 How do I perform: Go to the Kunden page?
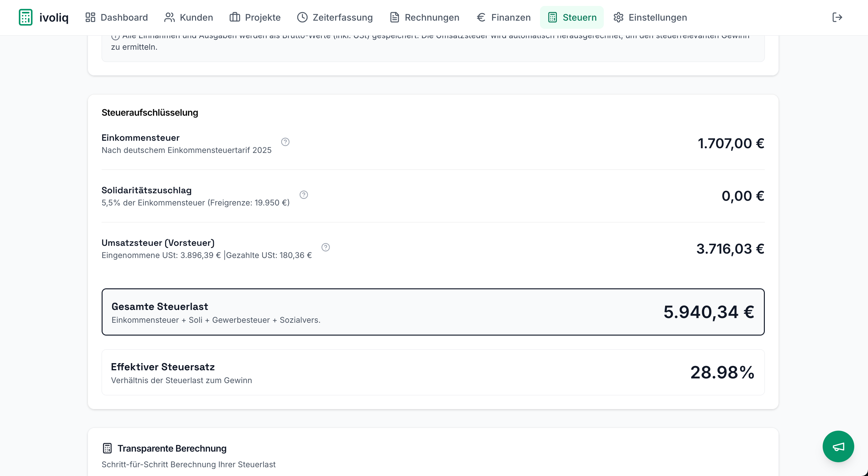(x=188, y=17)
